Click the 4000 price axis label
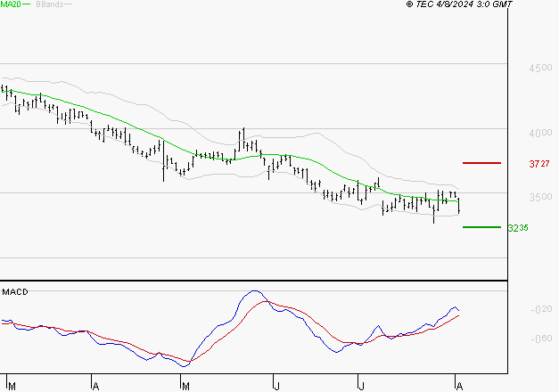Viewport: 559px width, 392px height. pyautogui.click(x=540, y=133)
